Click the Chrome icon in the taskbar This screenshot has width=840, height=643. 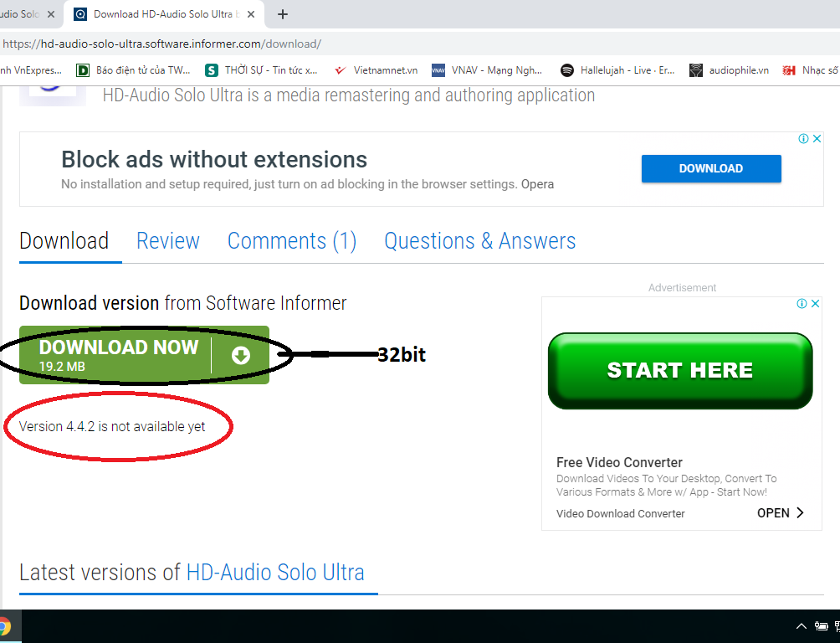pyautogui.click(x=3, y=626)
